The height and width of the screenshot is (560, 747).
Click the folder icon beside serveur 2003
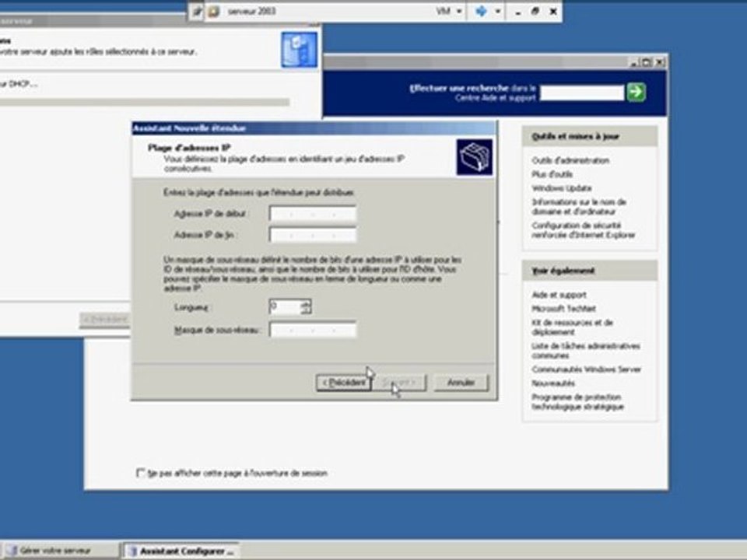(x=213, y=12)
